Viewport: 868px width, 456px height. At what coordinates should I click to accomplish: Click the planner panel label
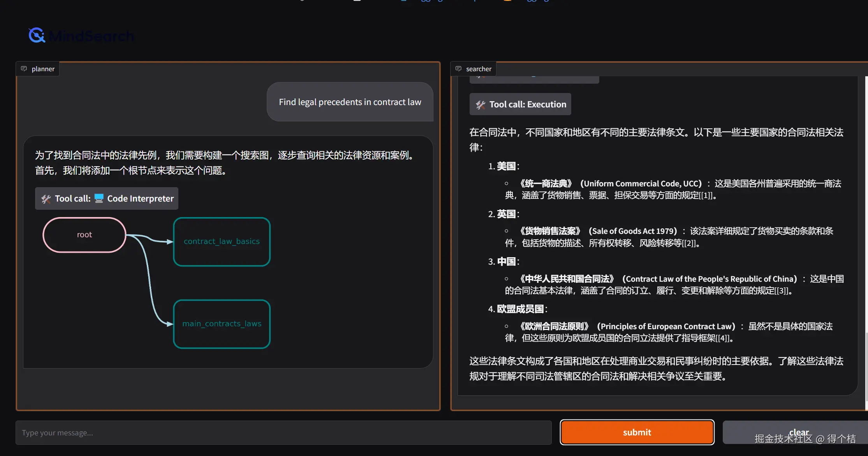point(43,69)
